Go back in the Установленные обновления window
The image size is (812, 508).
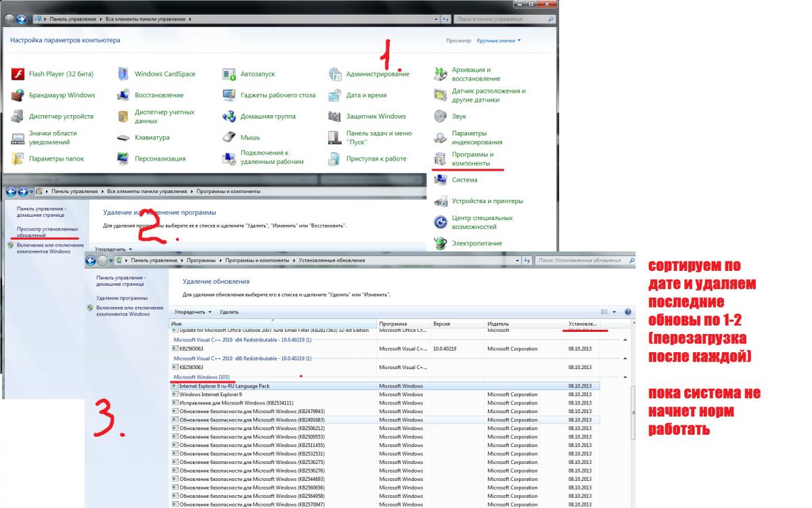pos(91,260)
